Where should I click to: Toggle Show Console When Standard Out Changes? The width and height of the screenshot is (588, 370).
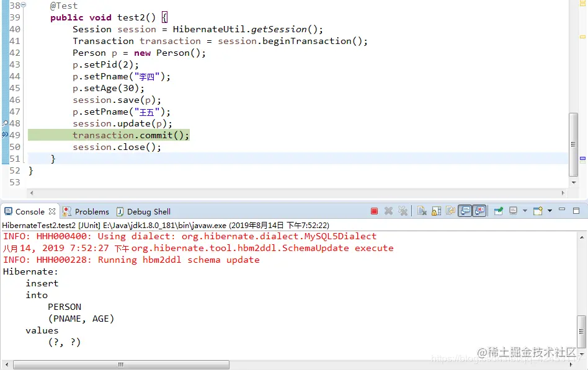pos(465,211)
